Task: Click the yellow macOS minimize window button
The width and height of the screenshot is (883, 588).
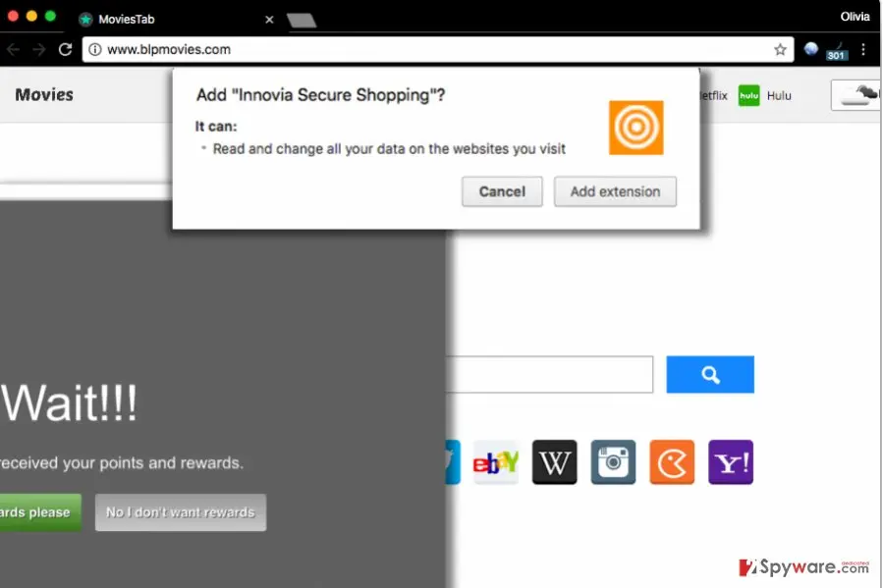Action: [x=31, y=16]
